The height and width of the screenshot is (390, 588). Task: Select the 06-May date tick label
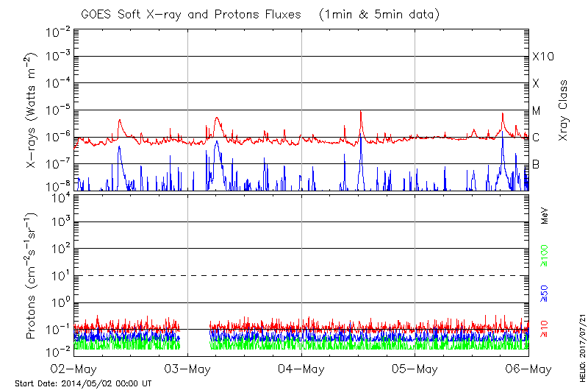click(527, 368)
